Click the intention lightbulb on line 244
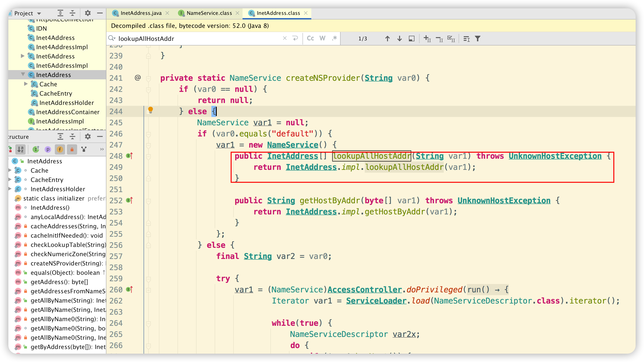The height and width of the screenshot is (362, 644). click(151, 110)
